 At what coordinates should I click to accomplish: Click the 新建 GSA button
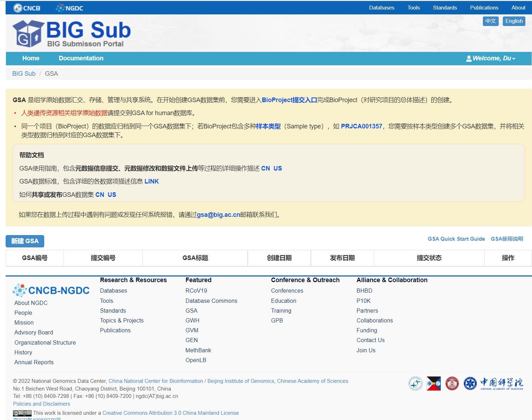[x=25, y=241]
